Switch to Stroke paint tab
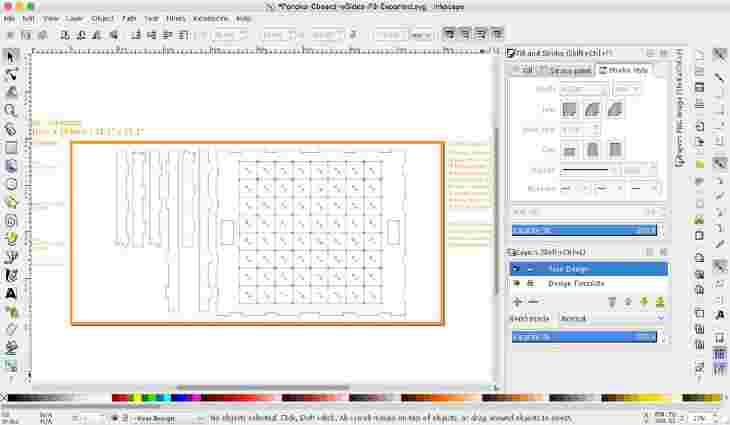 565,70
